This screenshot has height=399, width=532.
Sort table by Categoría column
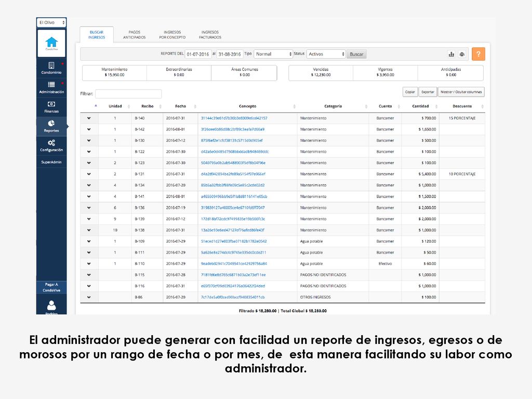(x=333, y=106)
